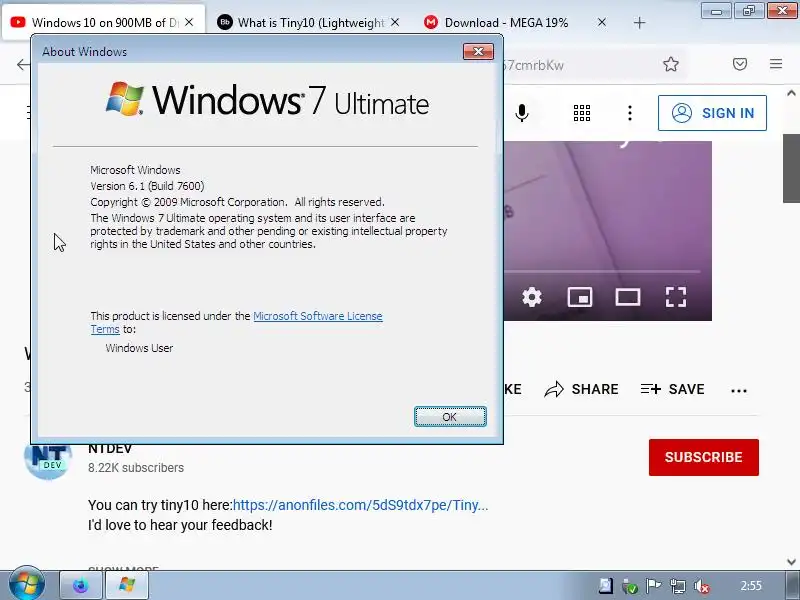Close the About Windows dialog

(478, 52)
